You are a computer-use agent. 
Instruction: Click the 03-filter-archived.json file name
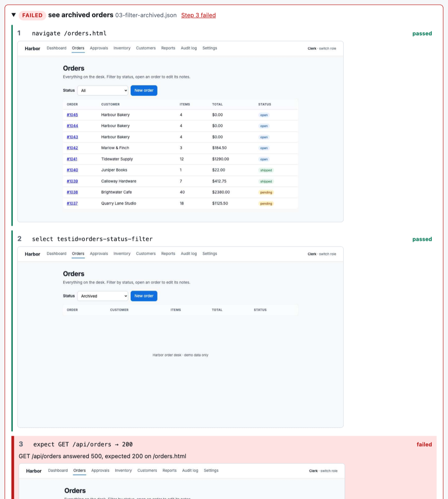tap(146, 15)
